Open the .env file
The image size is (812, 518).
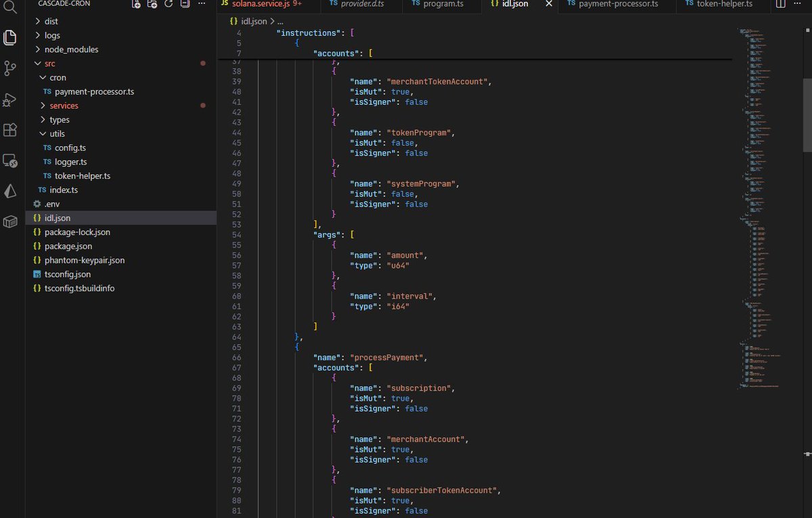(52, 204)
